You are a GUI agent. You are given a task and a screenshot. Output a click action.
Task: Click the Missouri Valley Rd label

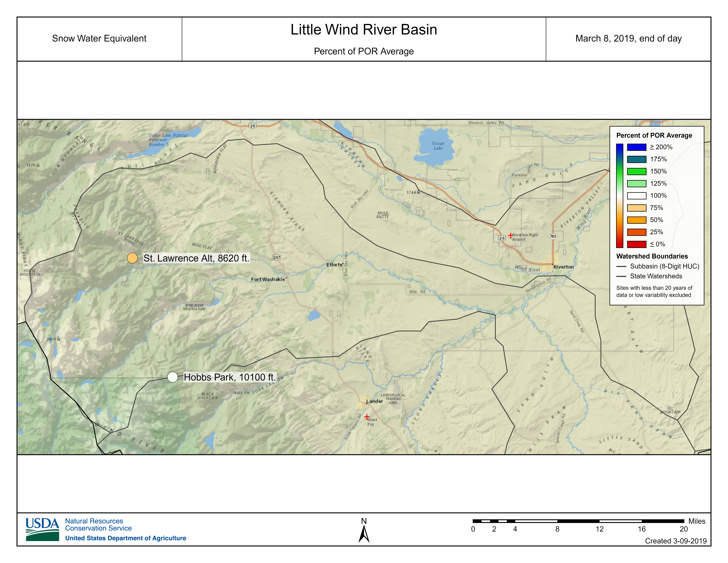click(x=486, y=123)
